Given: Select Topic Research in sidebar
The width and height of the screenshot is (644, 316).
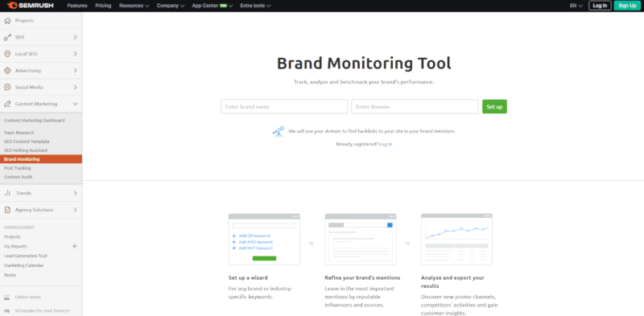Looking at the screenshot, I should (19, 133).
